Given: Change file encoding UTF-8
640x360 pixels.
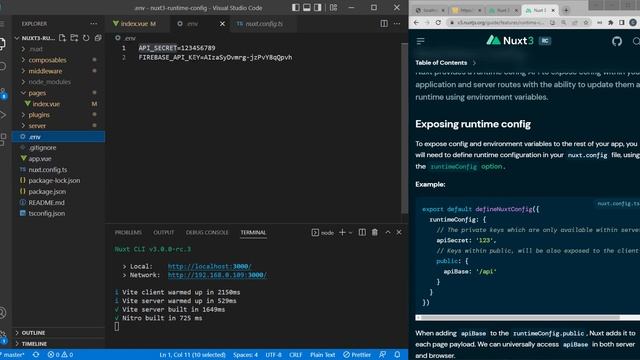Looking at the screenshot, I should click(273, 355).
